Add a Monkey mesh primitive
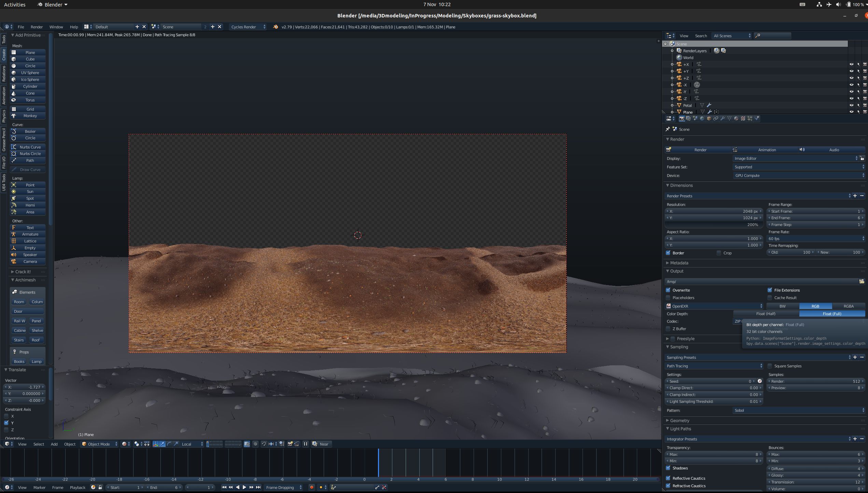 (x=28, y=116)
